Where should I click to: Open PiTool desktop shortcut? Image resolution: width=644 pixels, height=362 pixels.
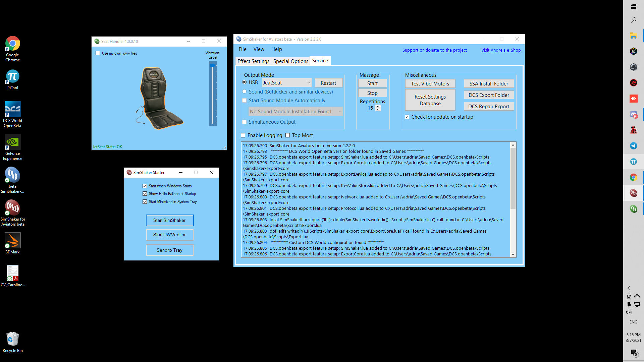tap(12, 79)
